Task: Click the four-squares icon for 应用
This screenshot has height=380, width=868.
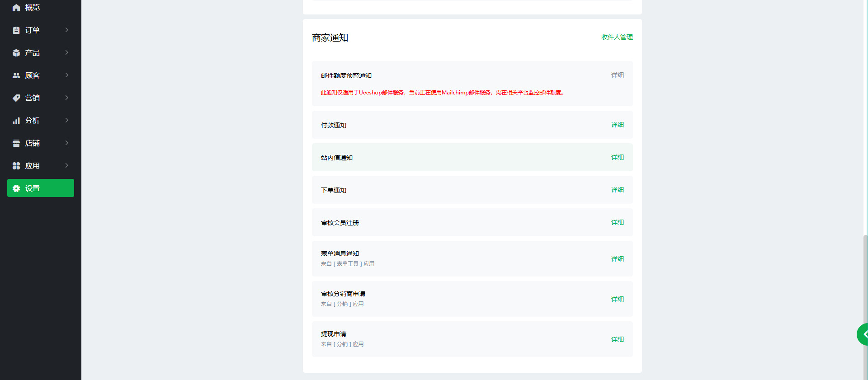Action: point(16,166)
